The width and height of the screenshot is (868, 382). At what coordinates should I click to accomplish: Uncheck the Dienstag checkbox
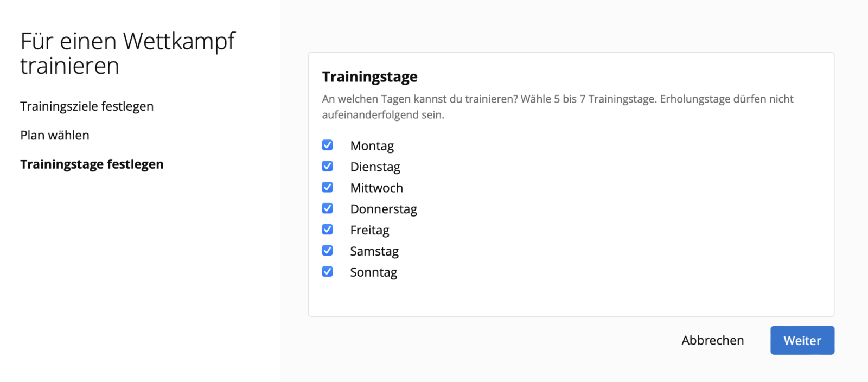click(x=327, y=166)
